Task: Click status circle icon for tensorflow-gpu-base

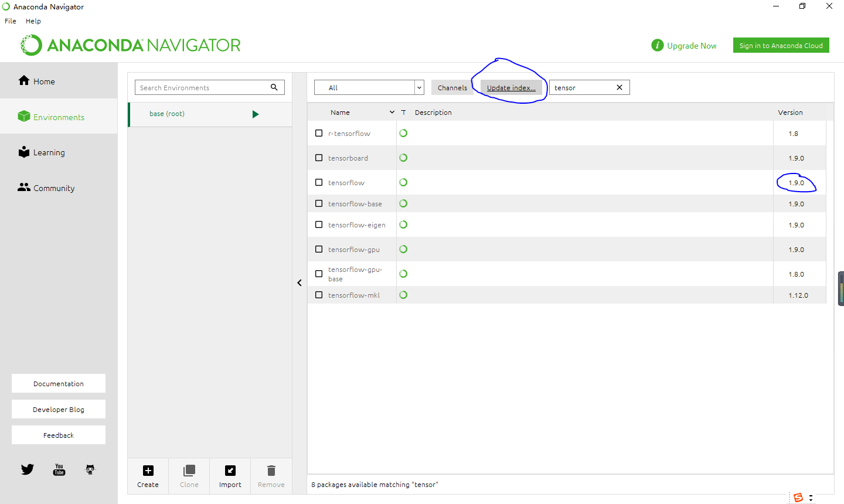Action: tap(403, 274)
